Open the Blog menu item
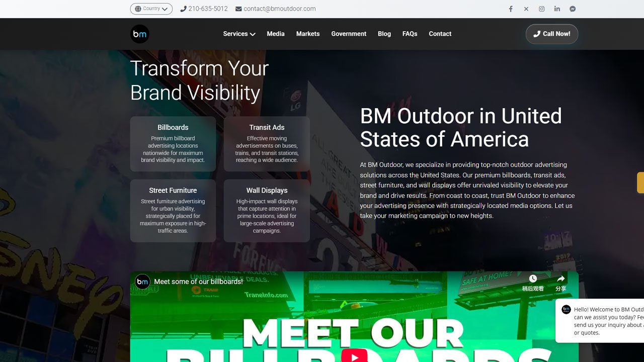Viewport: 644px width, 362px height. (x=384, y=34)
